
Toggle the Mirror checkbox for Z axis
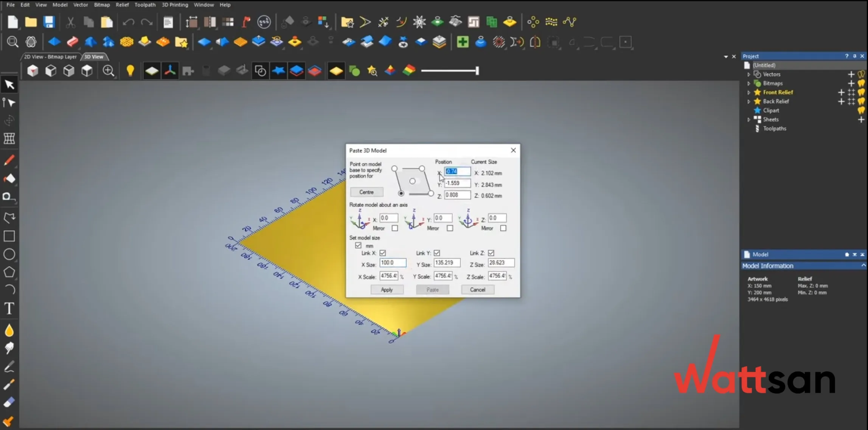[x=503, y=228]
